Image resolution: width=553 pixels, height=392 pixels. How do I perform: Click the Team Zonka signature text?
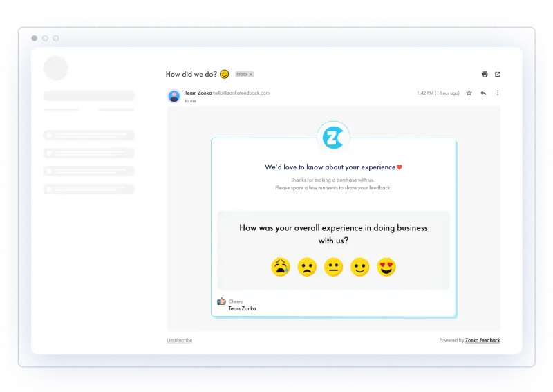click(x=243, y=308)
